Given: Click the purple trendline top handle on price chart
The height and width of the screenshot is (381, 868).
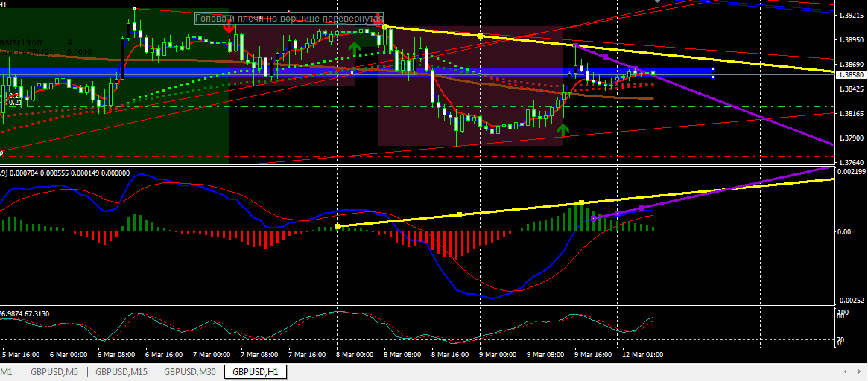Looking at the screenshot, I should pyautogui.click(x=576, y=45).
